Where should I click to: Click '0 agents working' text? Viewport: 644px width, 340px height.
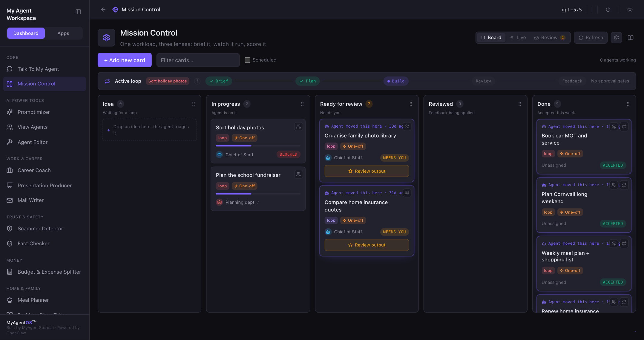618,60
